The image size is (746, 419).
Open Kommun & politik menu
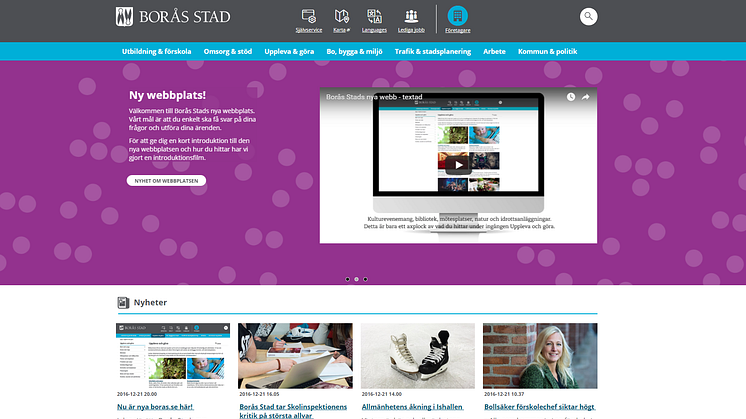(x=548, y=51)
